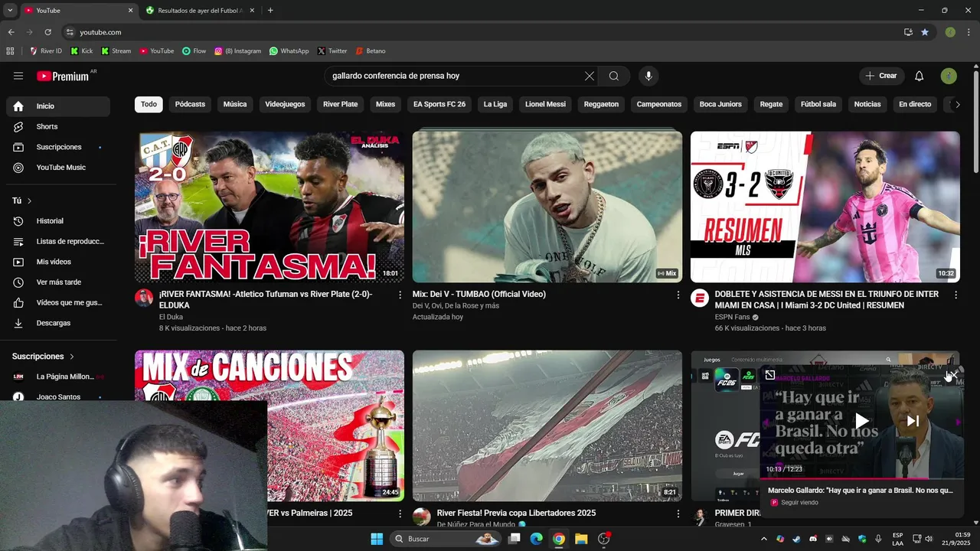980x551 pixels.
Task: Reload the page in Chrome
Action: (47, 32)
